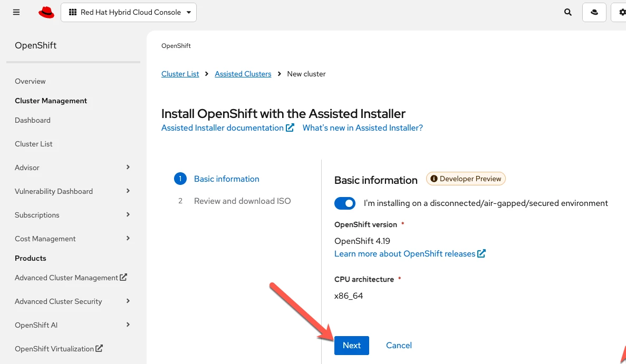626x364 pixels.
Task: Click the Cluster Management heading in sidebar
Action: coord(51,101)
